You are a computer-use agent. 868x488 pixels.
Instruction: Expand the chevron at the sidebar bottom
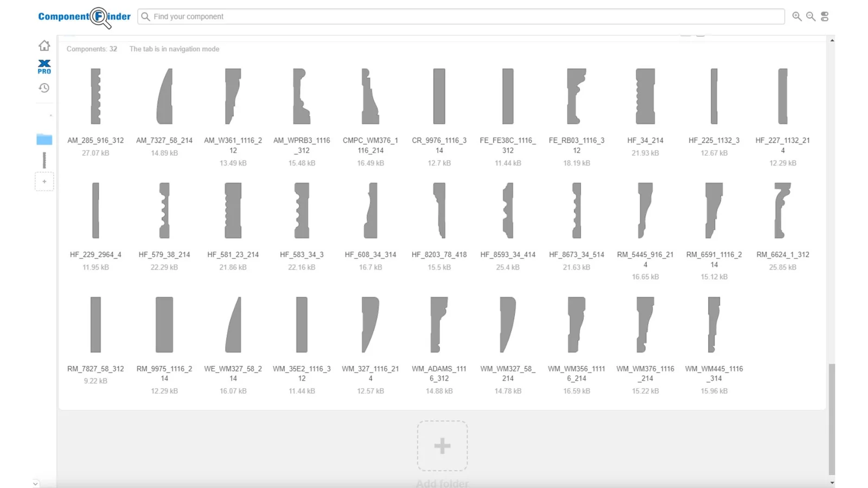click(35, 483)
